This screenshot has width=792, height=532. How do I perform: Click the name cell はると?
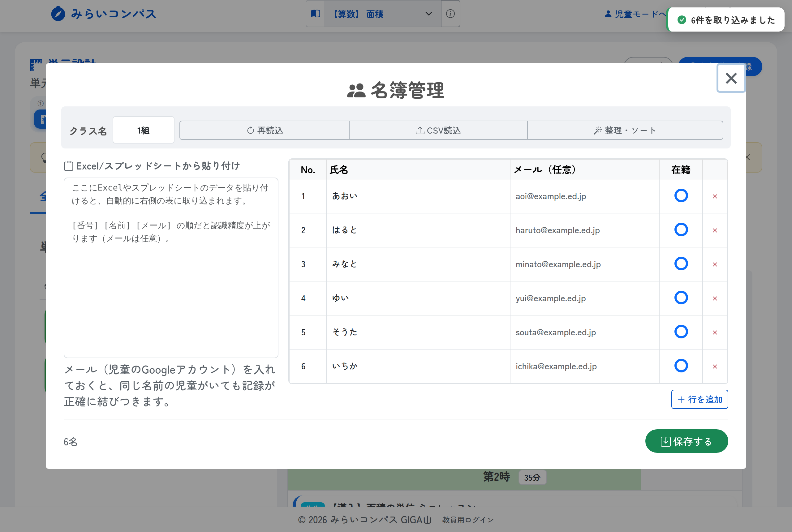coord(418,230)
